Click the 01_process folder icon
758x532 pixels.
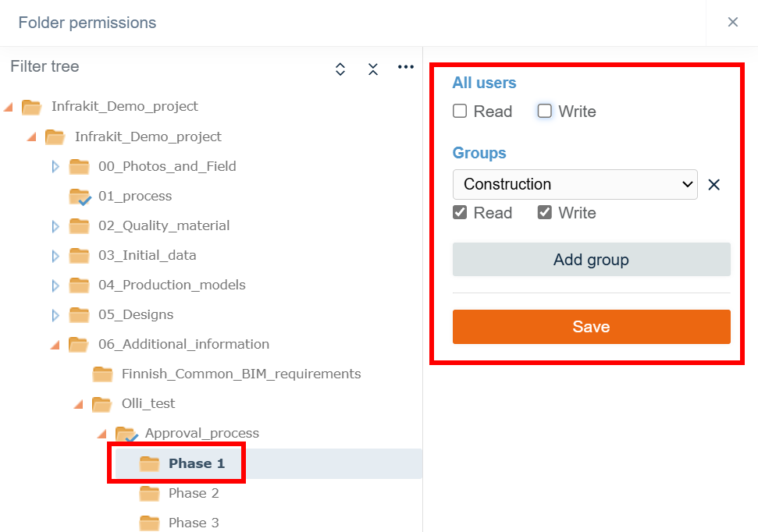coord(80,197)
